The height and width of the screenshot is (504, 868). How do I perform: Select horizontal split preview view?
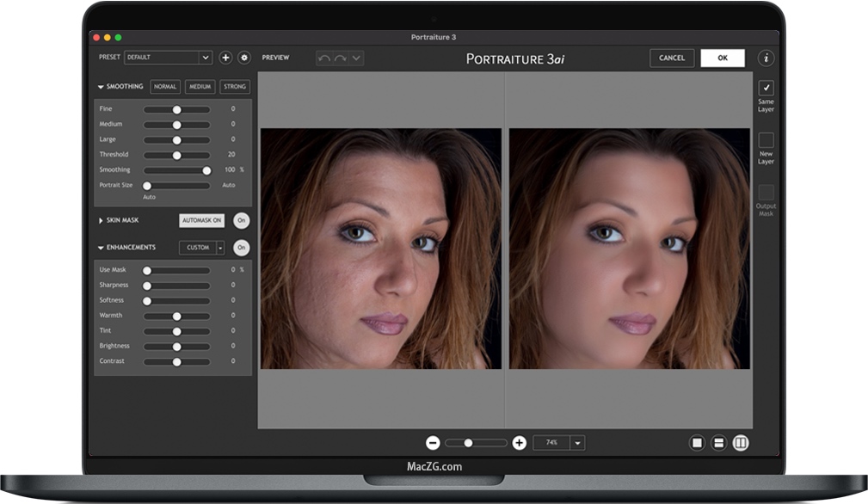pos(719,443)
